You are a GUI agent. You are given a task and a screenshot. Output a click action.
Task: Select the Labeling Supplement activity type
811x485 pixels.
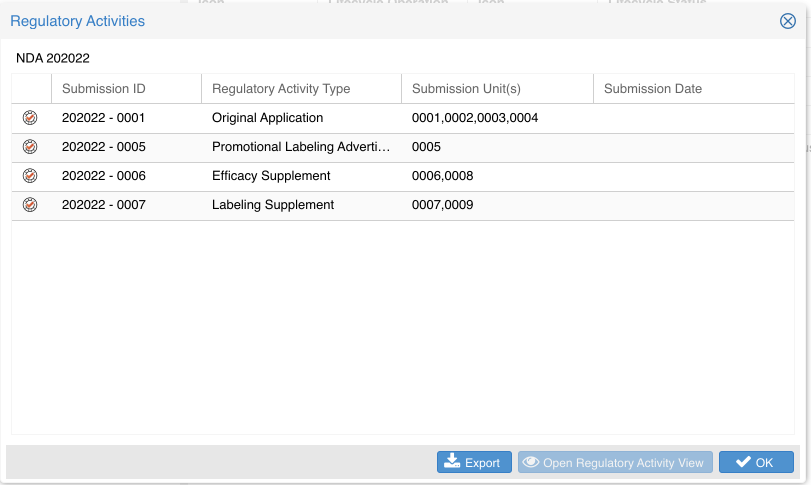click(x=272, y=205)
